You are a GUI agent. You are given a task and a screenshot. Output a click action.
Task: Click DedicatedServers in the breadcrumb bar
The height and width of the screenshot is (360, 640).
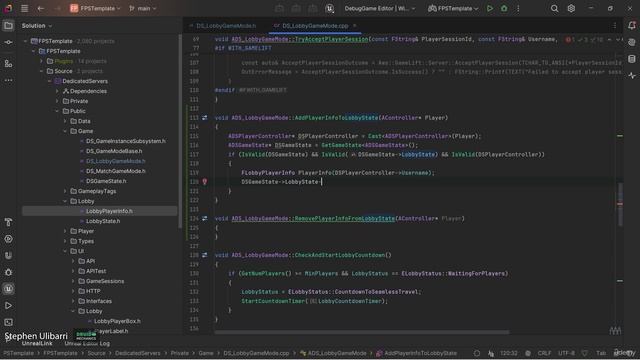(138, 353)
